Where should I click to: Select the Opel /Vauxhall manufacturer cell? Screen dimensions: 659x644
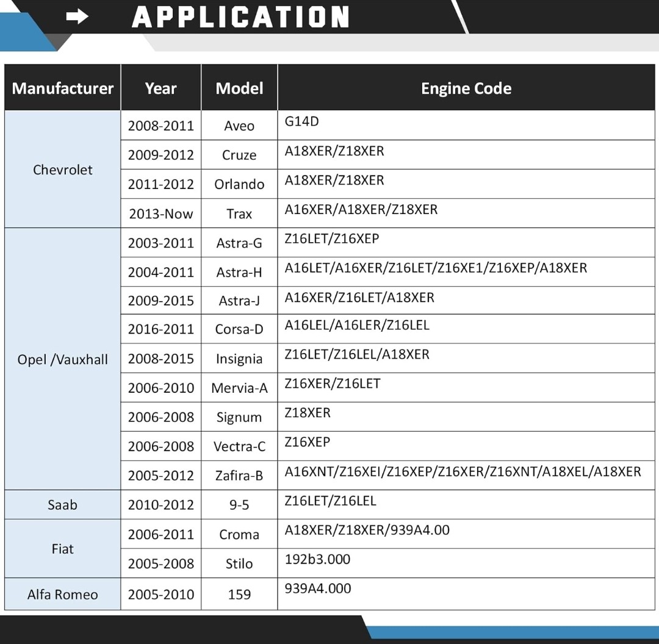point(62,359)
